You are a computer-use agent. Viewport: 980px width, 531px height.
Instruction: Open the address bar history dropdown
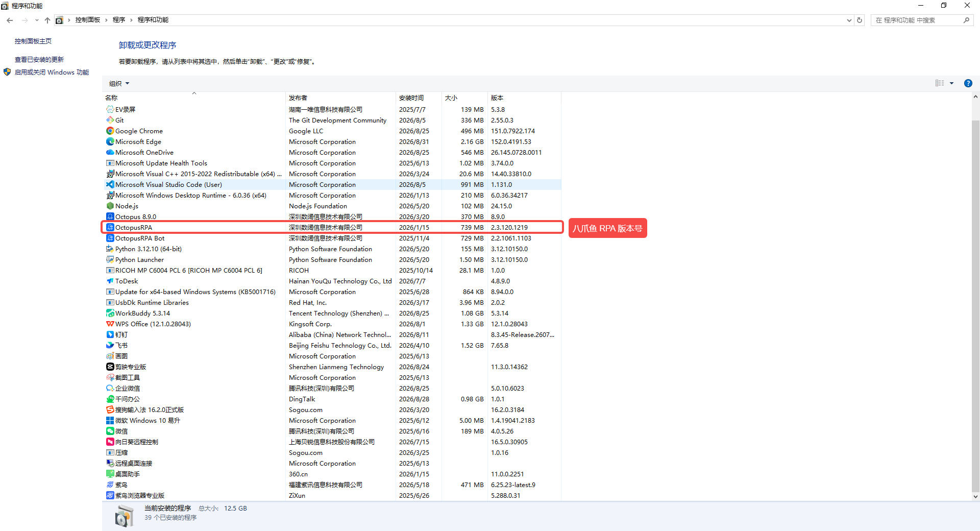[x=849, y=20]
